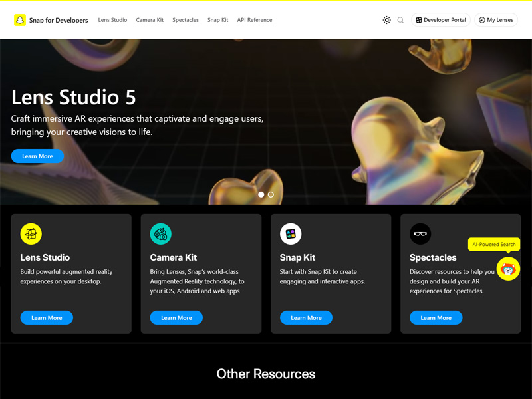
Task: Click the grid icon inside Developer Portal button
Action: [419, 20]
